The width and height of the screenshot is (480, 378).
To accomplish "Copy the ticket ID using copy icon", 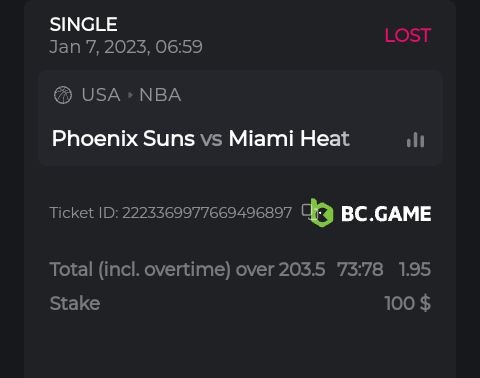I will click(x=307, y=212).
